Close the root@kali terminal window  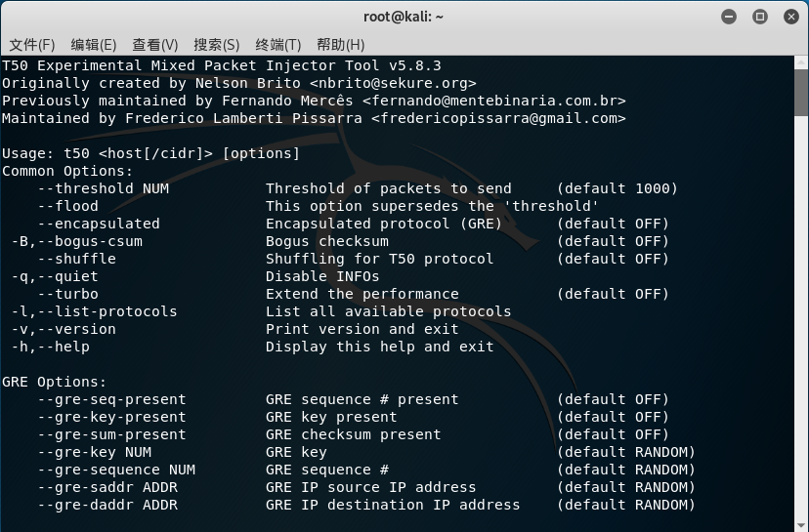coord(791,17)
